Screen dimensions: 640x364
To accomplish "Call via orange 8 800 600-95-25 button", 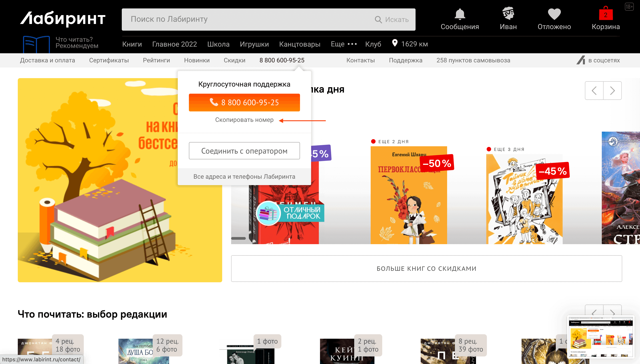I will click(244, 103).
